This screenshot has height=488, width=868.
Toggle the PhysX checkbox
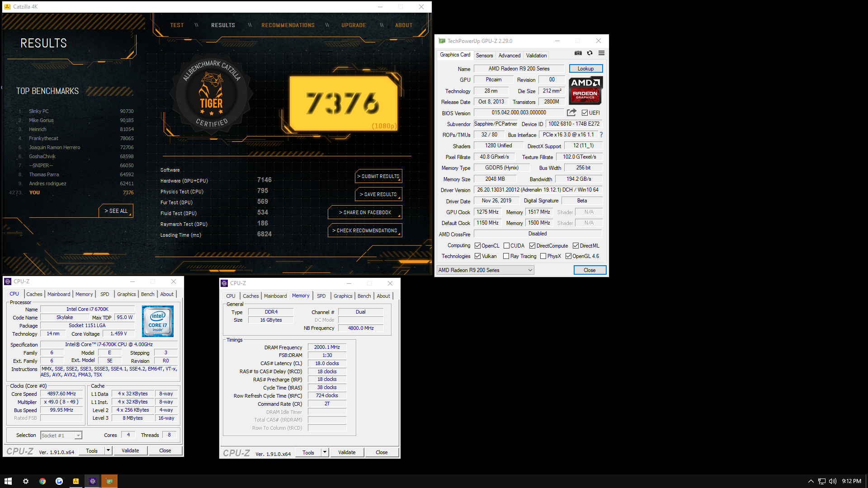pos(543,256)
